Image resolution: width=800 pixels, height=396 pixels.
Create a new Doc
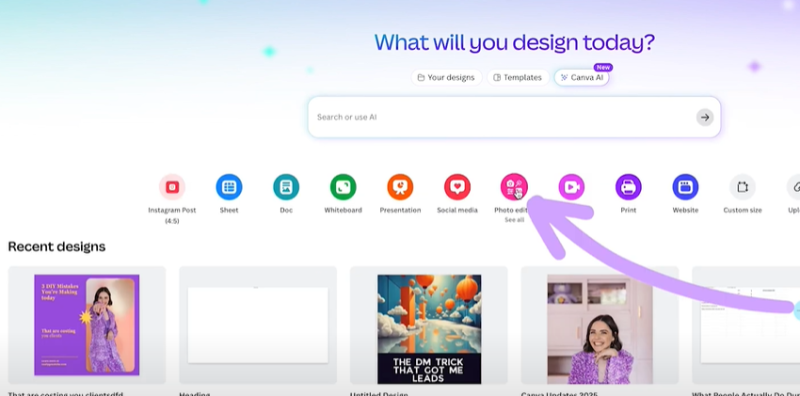286,187
